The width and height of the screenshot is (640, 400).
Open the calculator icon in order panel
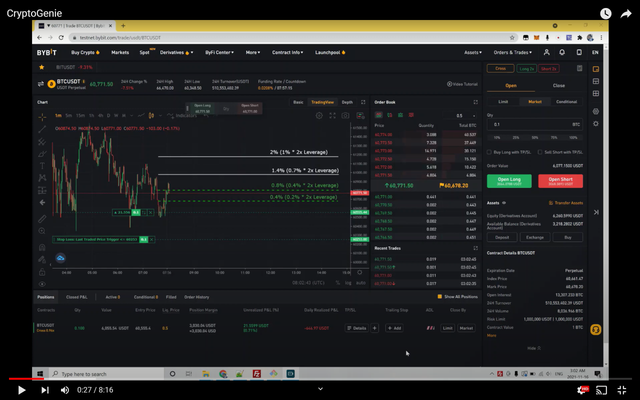[x=580, y=69]
